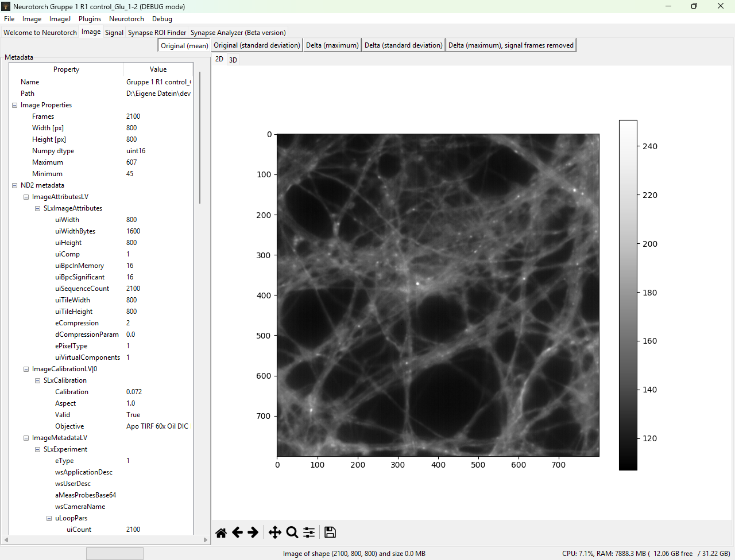Click the Neurotorch app icon in title bar
This screenshot has height=560, width=735.
[x=6, y=6]
